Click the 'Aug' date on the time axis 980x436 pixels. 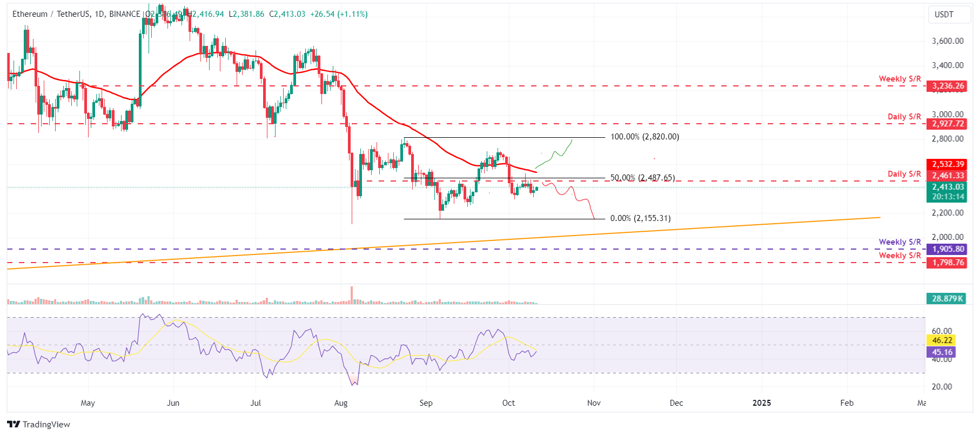tap(341, 403)
